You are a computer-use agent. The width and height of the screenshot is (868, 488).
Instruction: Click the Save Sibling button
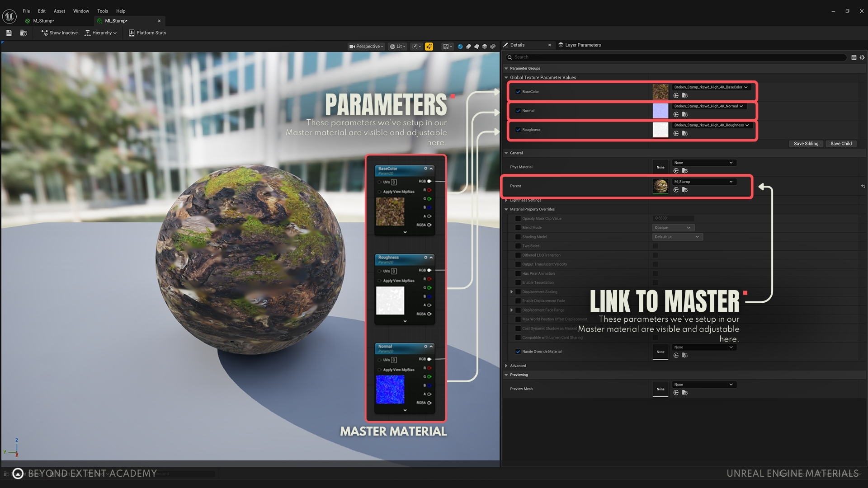(806, 144)
